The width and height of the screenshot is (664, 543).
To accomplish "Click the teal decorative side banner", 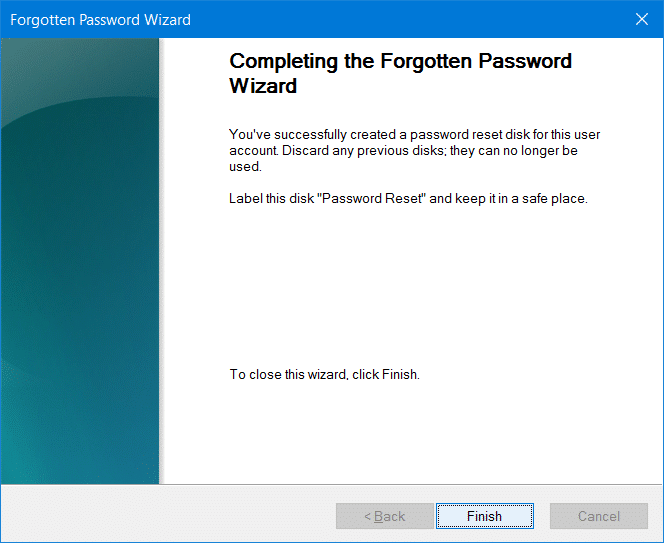I will click(80, 260).
